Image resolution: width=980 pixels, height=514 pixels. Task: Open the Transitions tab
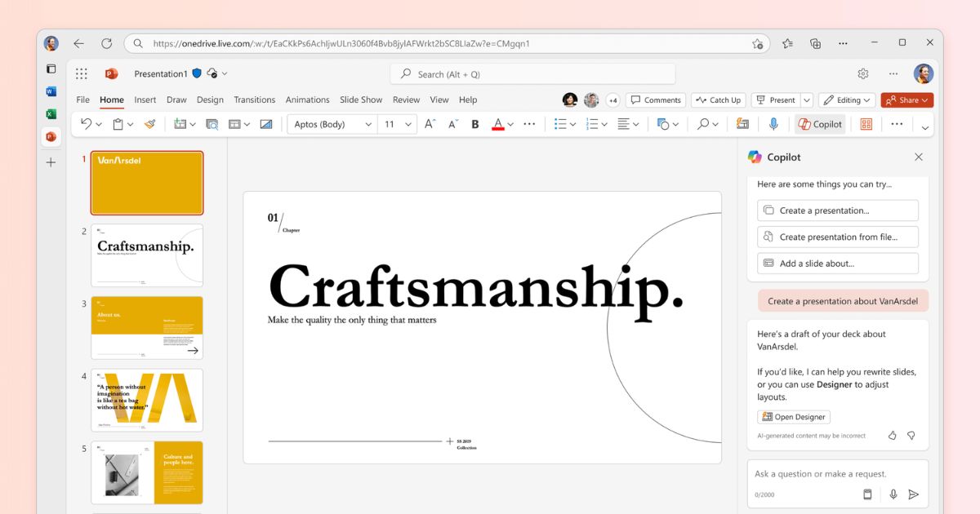point(254,100)
